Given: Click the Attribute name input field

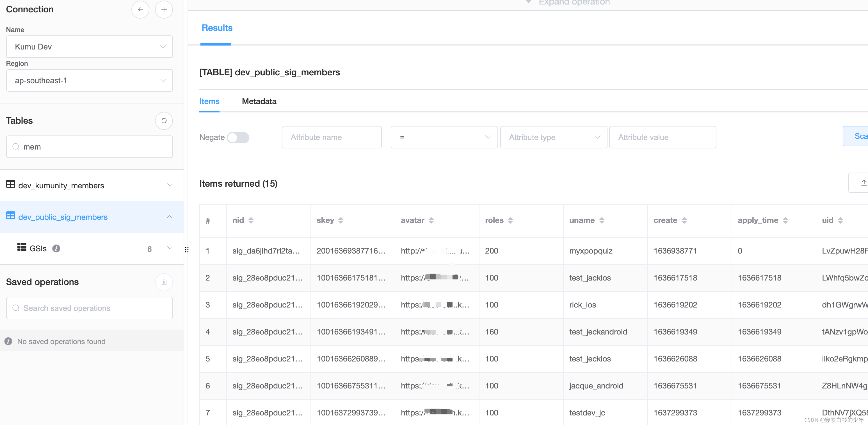Looking at the screenshot, I should click(x=331, y=137).
